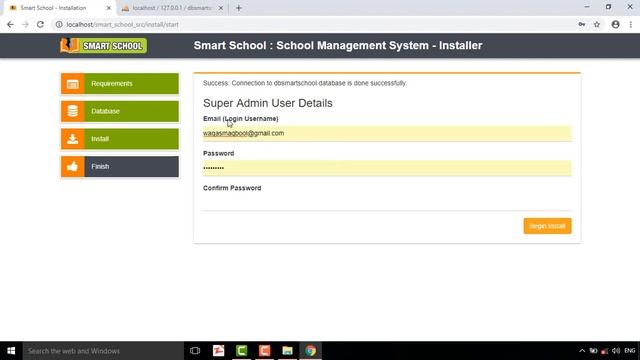The height and width of the screenshot is (360, 640).
Task: Click the Smart School logo
Action: [x=103, y=45]
